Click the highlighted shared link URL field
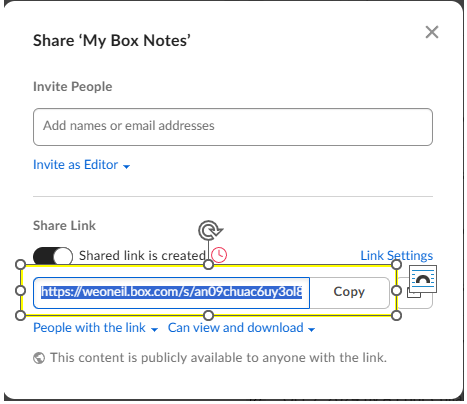This screenshot has width=467, height=404. point(172,292)
